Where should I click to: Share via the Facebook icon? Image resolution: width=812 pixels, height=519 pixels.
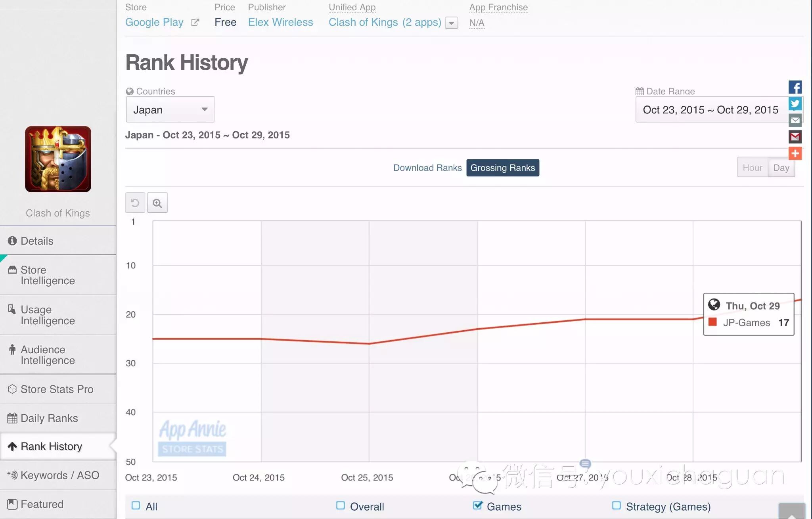[x=795, y=87]
